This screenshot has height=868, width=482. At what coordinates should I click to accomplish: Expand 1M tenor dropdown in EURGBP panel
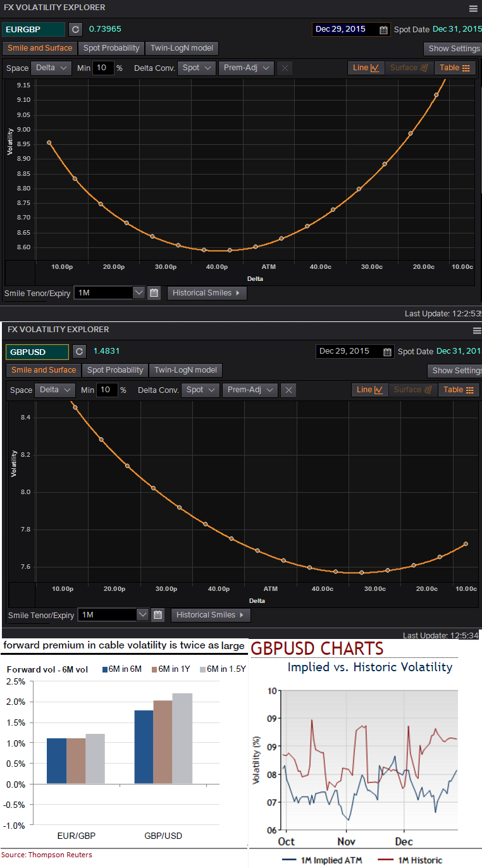(139, 293)
